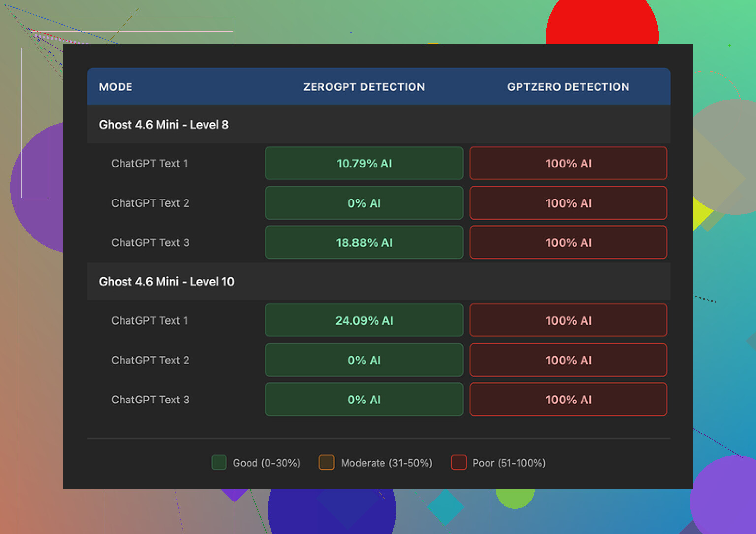The height and width of the screenshot is (534, 756).
Task: Select ChatGPT Text 3 label under Level 8
Action: (150, 243)
